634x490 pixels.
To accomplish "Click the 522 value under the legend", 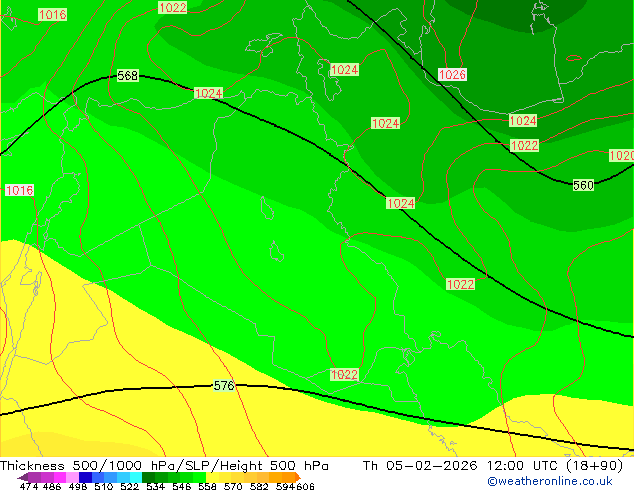I will coord(129,486).
